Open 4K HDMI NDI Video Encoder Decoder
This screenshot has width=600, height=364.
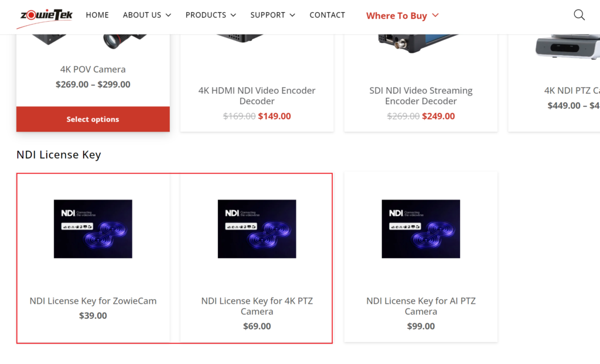click(x=257, y=95)
